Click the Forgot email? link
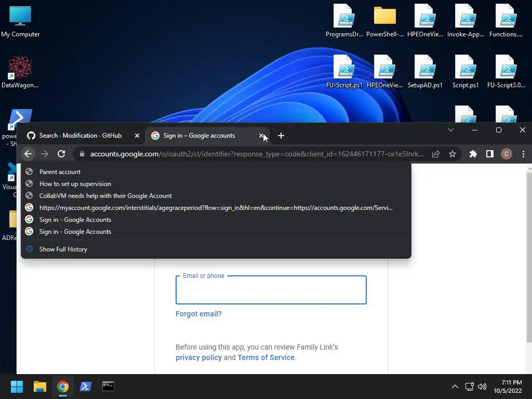532x399 pixels. click(x=198, y=314)
